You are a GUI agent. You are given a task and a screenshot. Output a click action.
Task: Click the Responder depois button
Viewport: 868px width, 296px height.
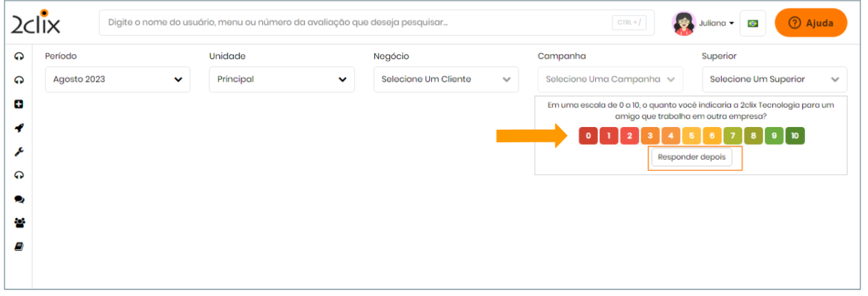tap(692, 157)
